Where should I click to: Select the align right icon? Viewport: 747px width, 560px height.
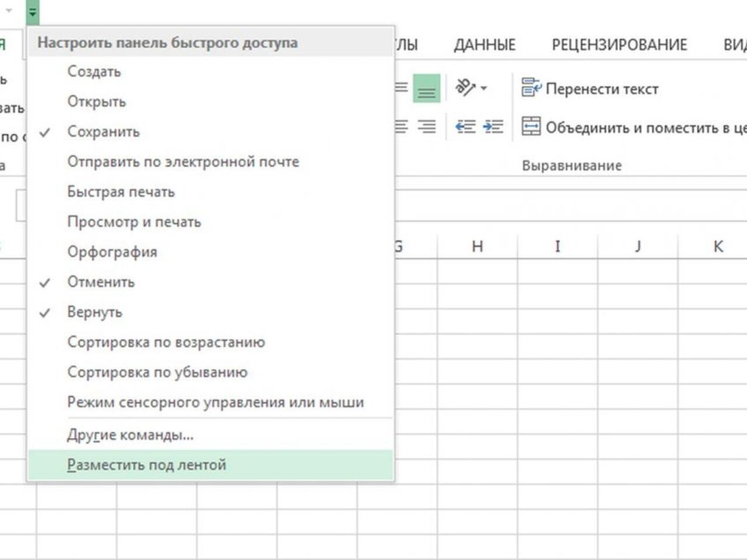click(x=427, y=127)
